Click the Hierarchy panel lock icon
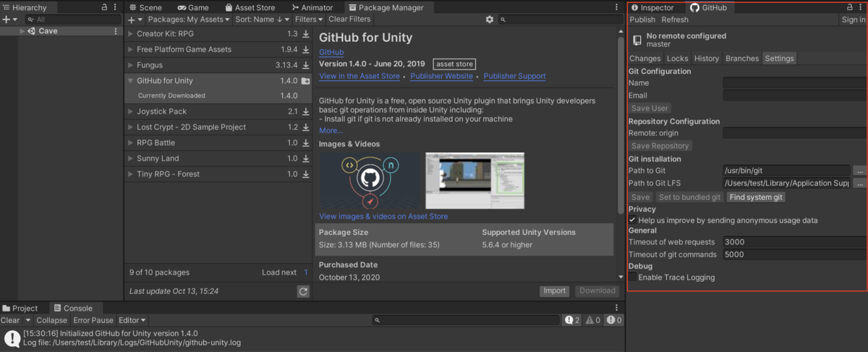The height and width of the screenshot is (352, 868). tap(105, 7)
